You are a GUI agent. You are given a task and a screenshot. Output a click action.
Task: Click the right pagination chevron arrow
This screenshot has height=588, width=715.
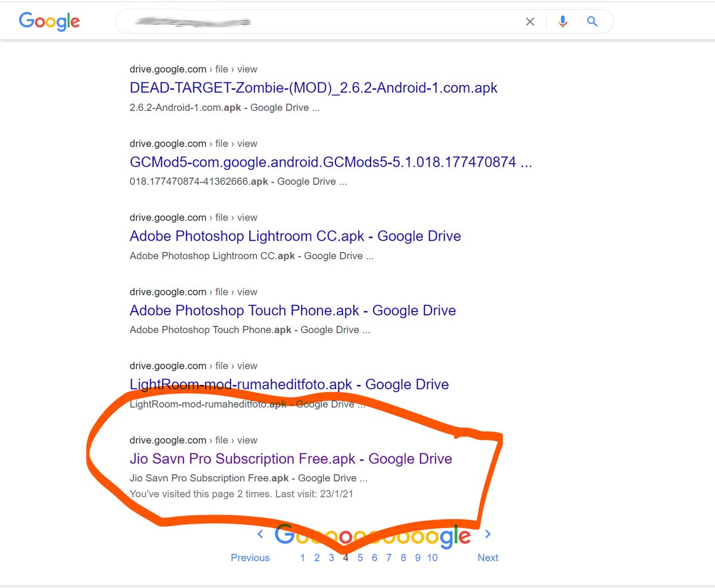coord(488,534)
